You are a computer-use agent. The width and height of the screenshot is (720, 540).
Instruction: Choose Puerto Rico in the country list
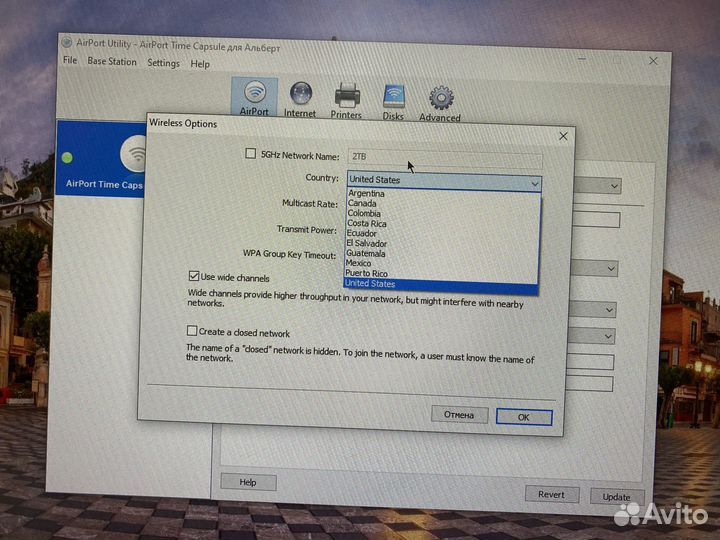click(441, 274)
